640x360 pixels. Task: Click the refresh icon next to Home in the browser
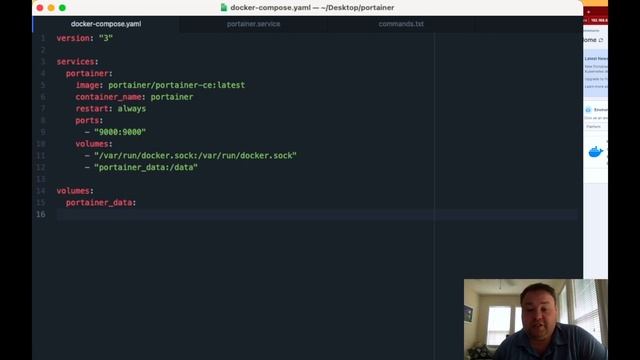[x=601, y=40]
